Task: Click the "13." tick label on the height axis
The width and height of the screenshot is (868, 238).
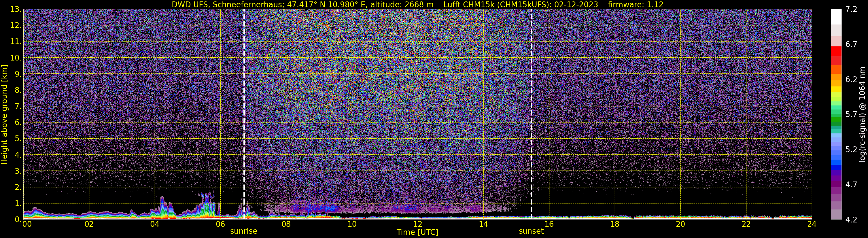Action: click(16, 10)
